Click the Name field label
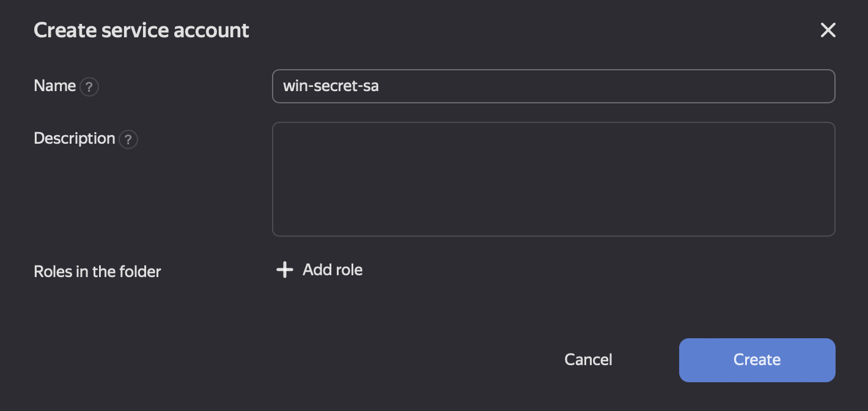The image size is (868, 411). (x=55, y=86)
